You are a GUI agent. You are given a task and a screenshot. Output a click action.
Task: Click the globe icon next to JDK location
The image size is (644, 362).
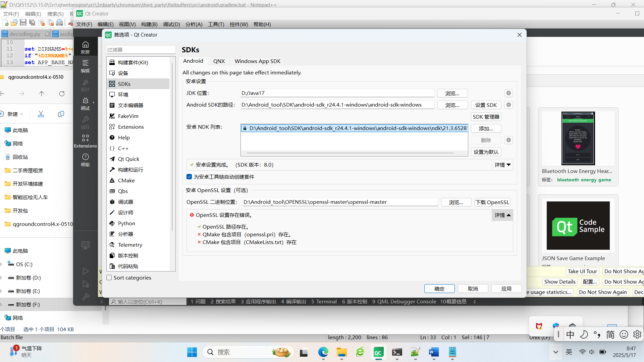508,93
